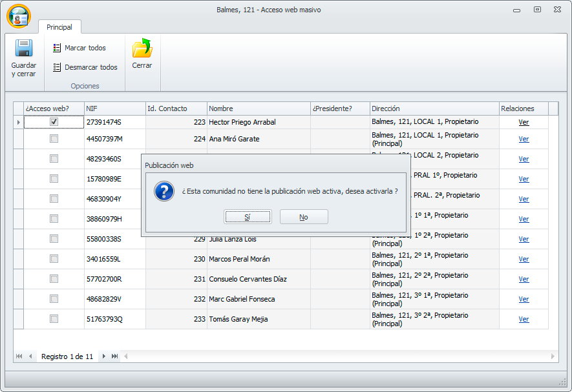Open Ver link for Marcos Peral Morán
The image size is (572, 392).
tap(524, 260)
